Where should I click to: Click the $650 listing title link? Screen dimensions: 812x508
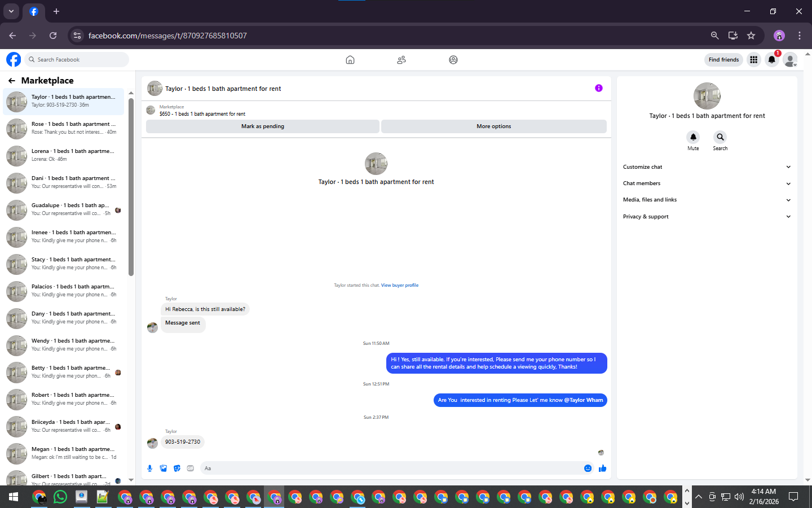[x=202, y=114]
